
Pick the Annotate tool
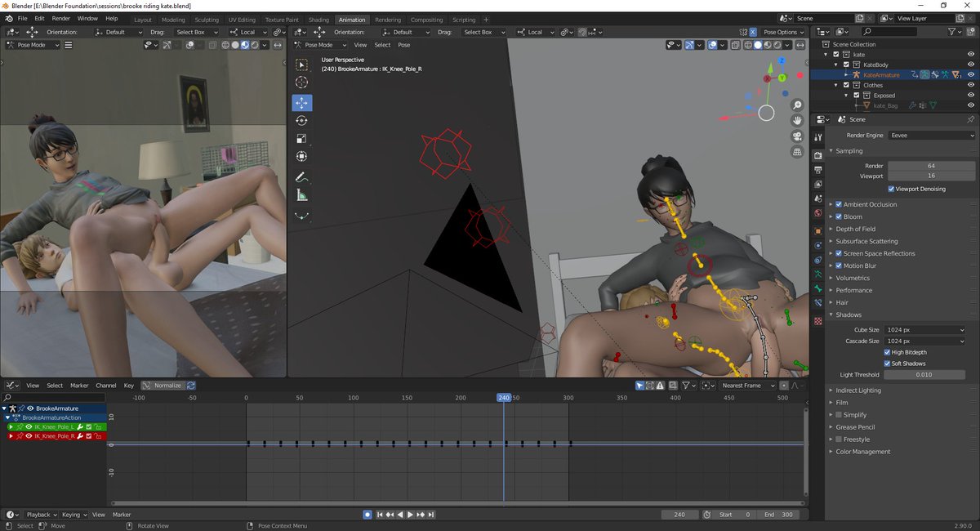(x=302, y=177)
